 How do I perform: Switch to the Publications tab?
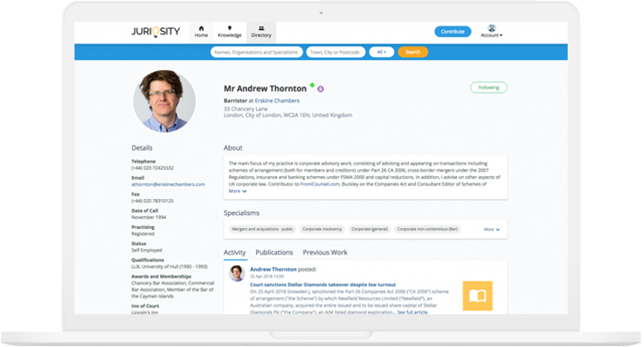point(274,253)
